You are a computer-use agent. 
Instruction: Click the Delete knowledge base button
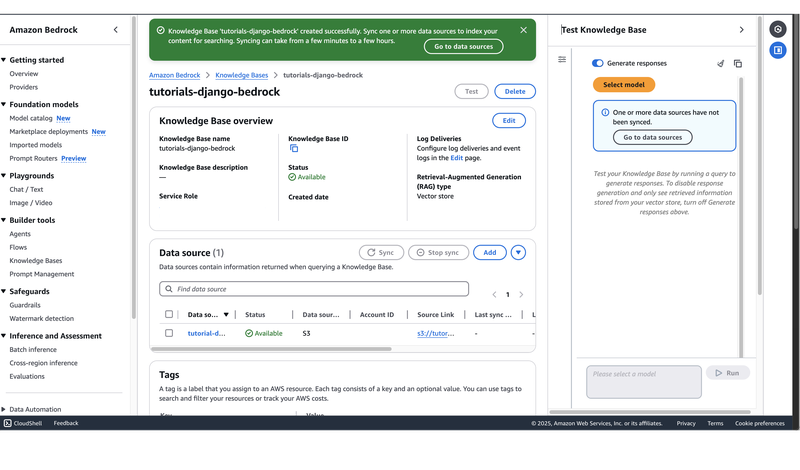pos(515,91)
